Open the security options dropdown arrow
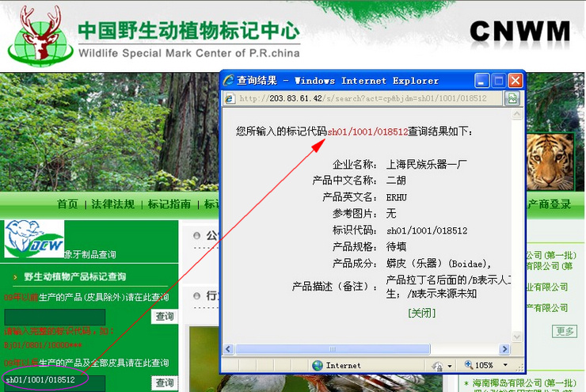Viewport: 586px width, 392px height. [x=450, y=366]
